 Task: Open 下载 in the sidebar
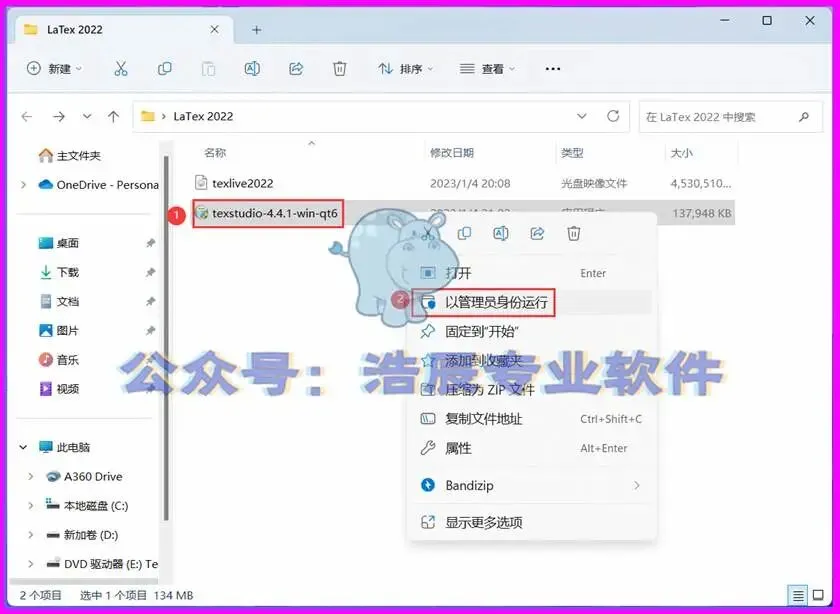[x=59, y=272]
